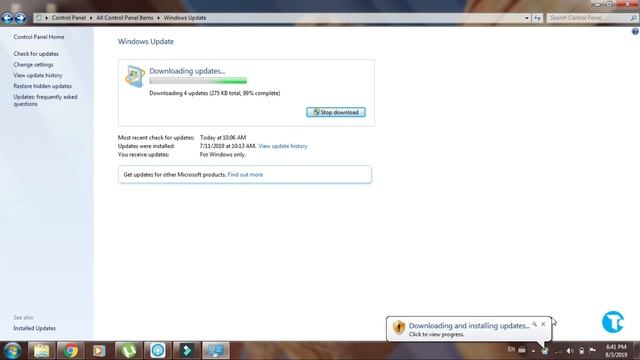This screenshot has height=360, width=640.
Task: Open the Action Center flag icon
Action: (593, 351)
